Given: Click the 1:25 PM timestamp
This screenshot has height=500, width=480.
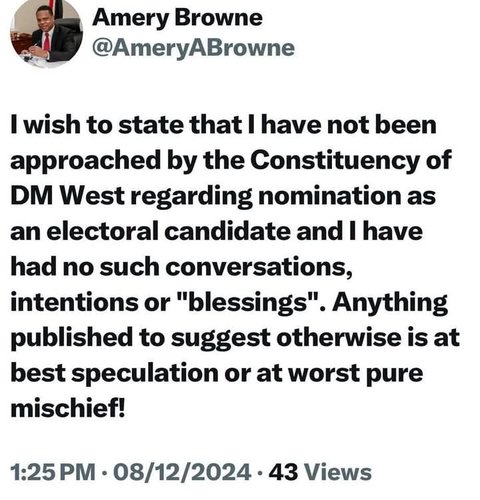Looking at the screenshot, I should click(x=53, y=472).
